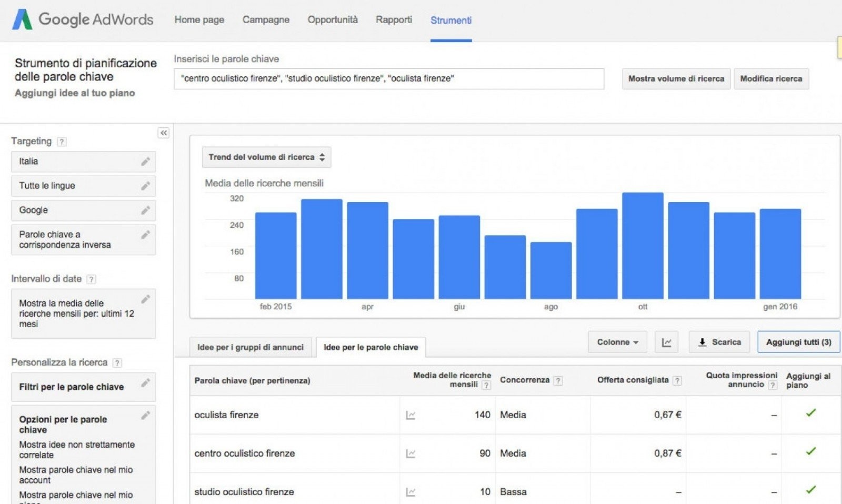Screen dimensions: 842x504
Task: Open help for Offerta consigliata column
Action: (677, 380)
